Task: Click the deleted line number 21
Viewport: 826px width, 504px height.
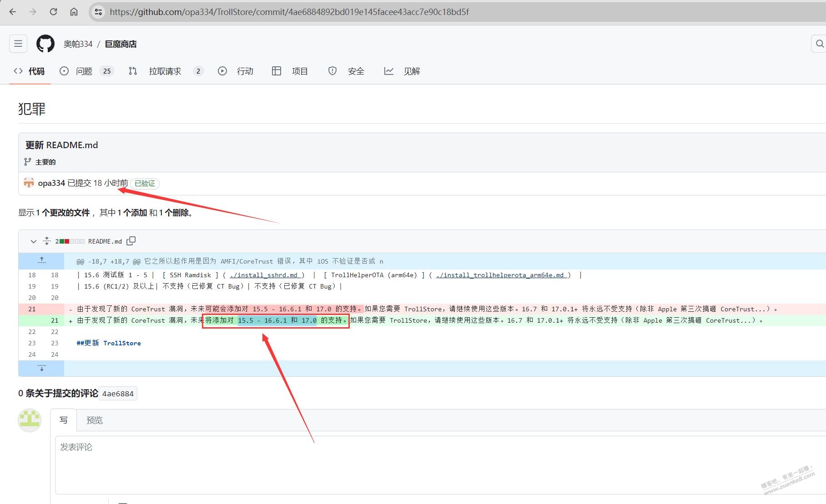Action: (32, 309)
